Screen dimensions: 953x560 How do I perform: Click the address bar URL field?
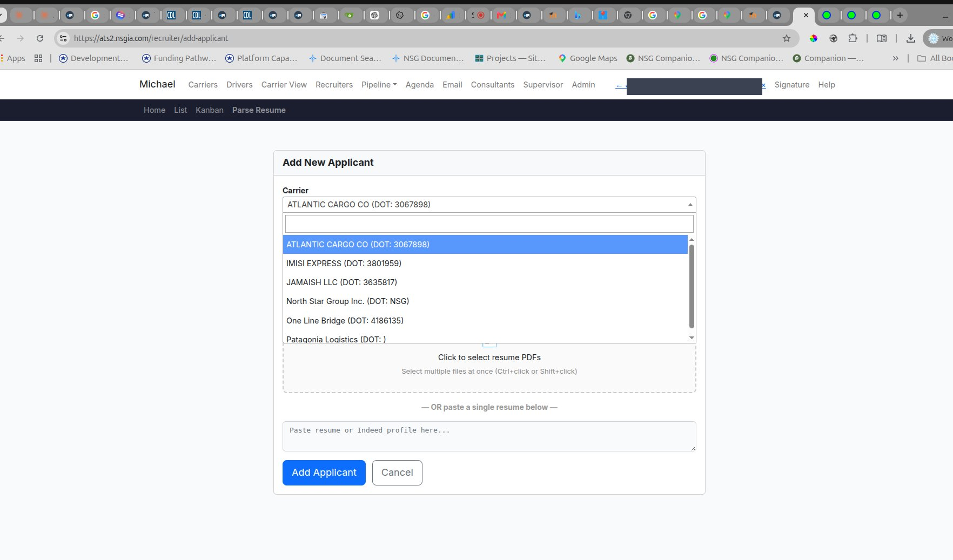tap(421, 38)
